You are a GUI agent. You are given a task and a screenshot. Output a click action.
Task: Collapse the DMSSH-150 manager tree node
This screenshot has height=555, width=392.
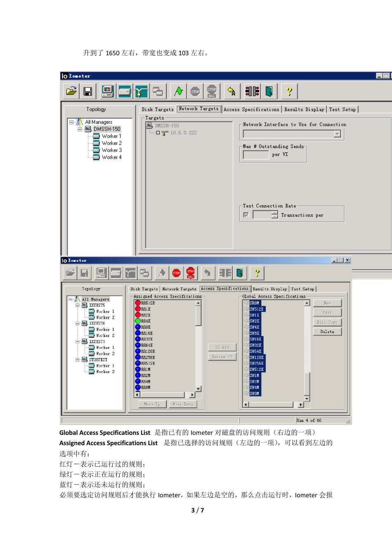pyautogui.click(x=80, y=129)
